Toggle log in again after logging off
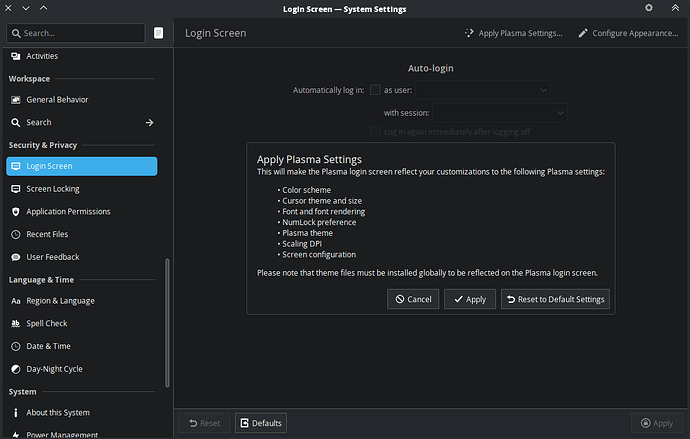The width and height of the screenshot is (690, 439). [x=375, y=131]
